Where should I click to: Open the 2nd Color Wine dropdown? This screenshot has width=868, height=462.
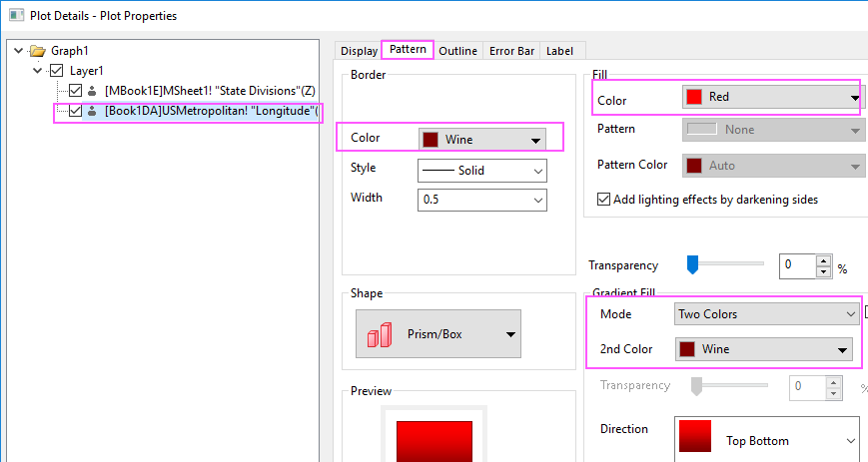764,349
